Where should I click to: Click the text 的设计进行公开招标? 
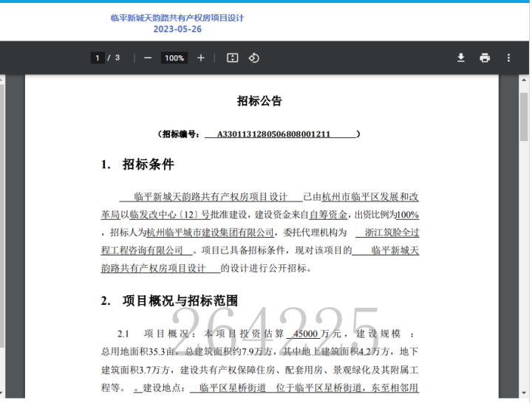[x=263, y=269]
